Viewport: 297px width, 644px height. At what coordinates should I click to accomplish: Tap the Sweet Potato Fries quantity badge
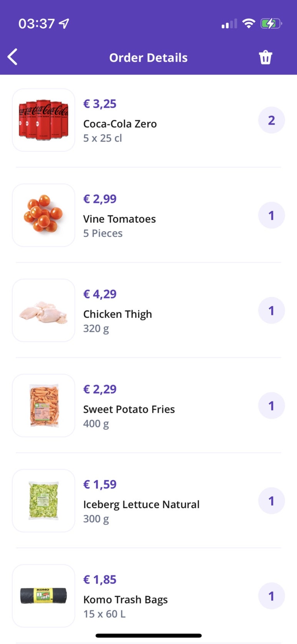point(271,405)
